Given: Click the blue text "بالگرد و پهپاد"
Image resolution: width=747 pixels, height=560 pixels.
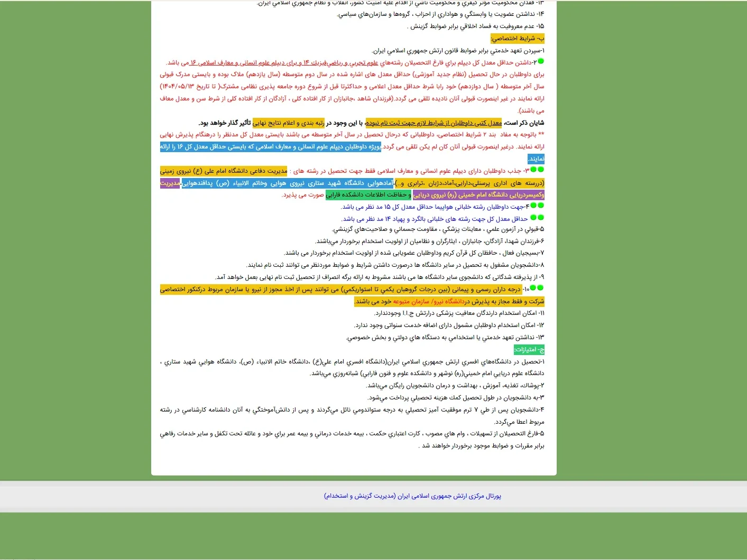Looking at the screenshot, I should pos(409,219).
